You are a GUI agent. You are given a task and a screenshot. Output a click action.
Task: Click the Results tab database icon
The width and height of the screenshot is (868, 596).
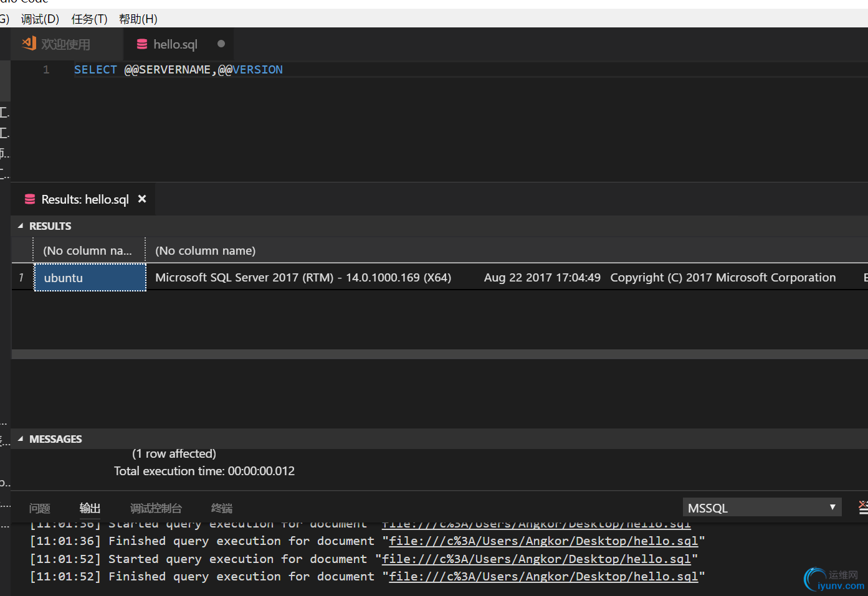coord(30,199)
